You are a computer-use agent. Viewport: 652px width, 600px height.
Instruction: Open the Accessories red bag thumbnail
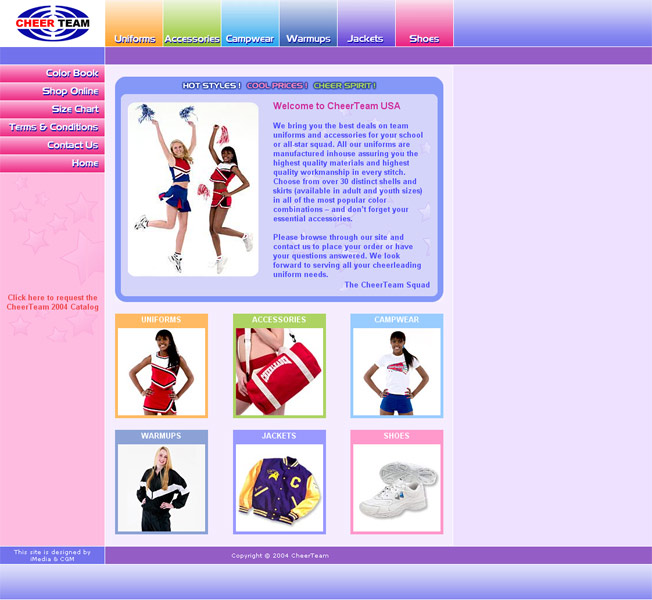279,371
